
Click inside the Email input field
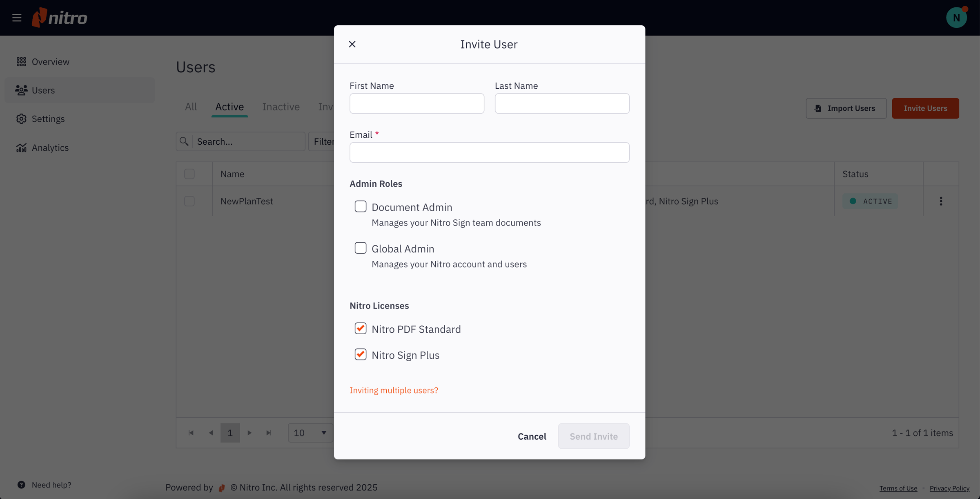[489, 152]
